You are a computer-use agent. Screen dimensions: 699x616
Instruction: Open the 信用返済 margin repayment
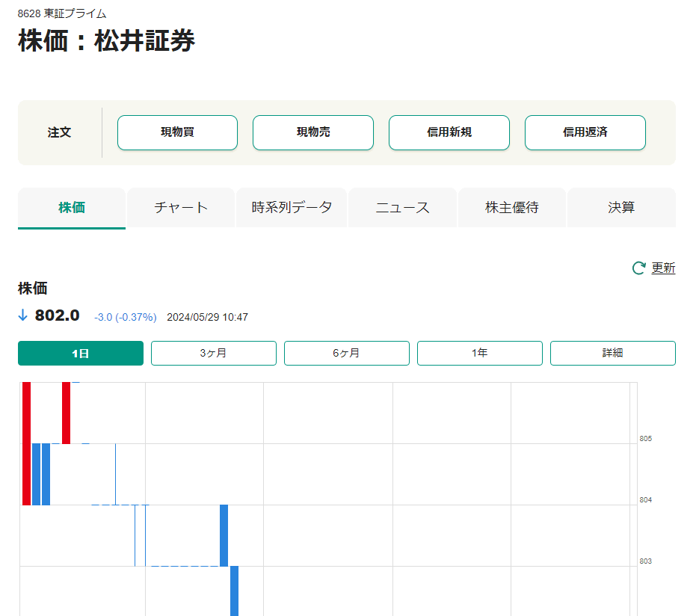click(585, 132)
